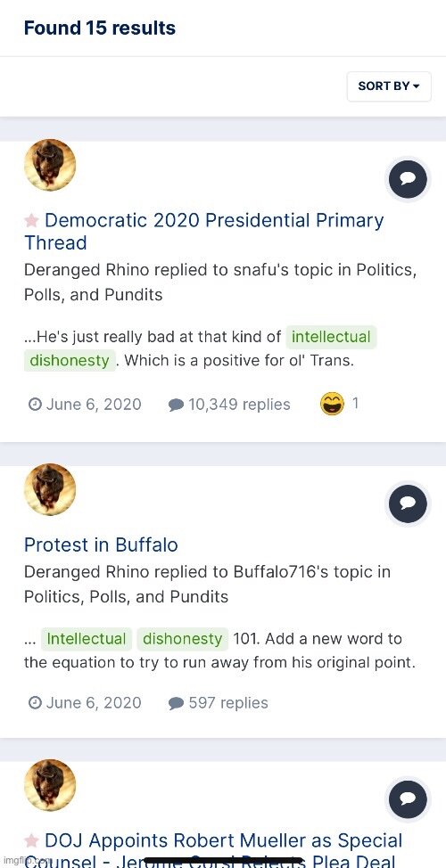Click the comment bubble icon on the first result

pos(408,179)
